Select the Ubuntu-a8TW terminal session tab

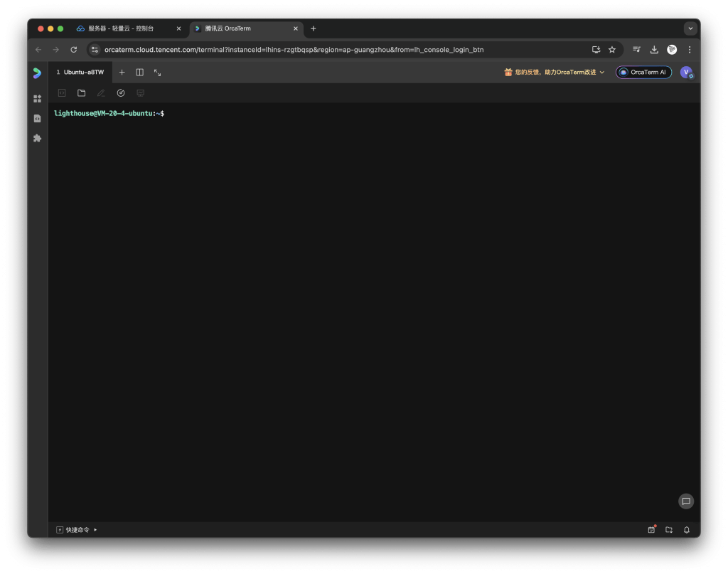80,73
